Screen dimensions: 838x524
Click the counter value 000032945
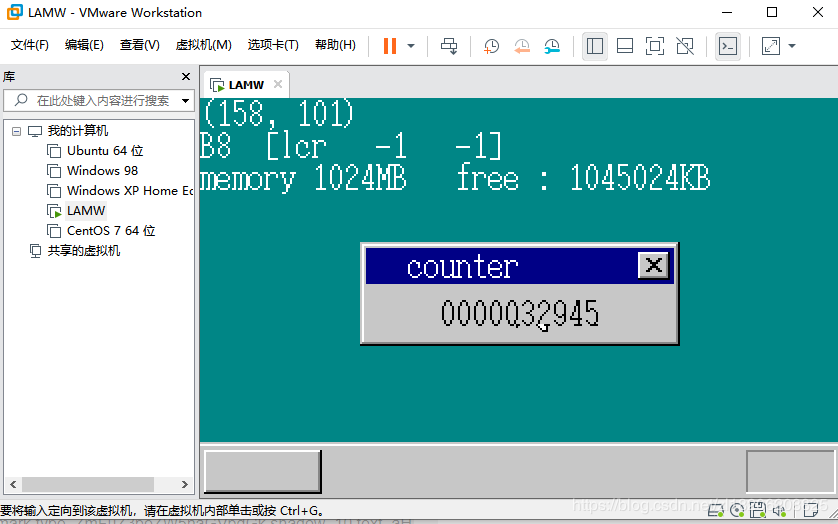[x=519, y=313]
